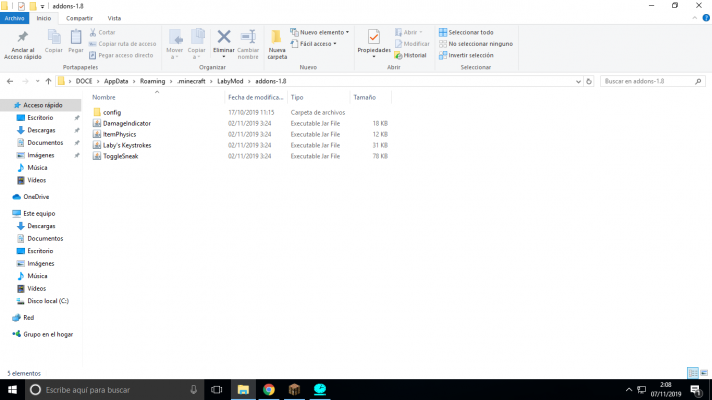The image size is (712, 400).
Task: Click the up-one-level arrow in navigation bar
Action: coord(48,80)
